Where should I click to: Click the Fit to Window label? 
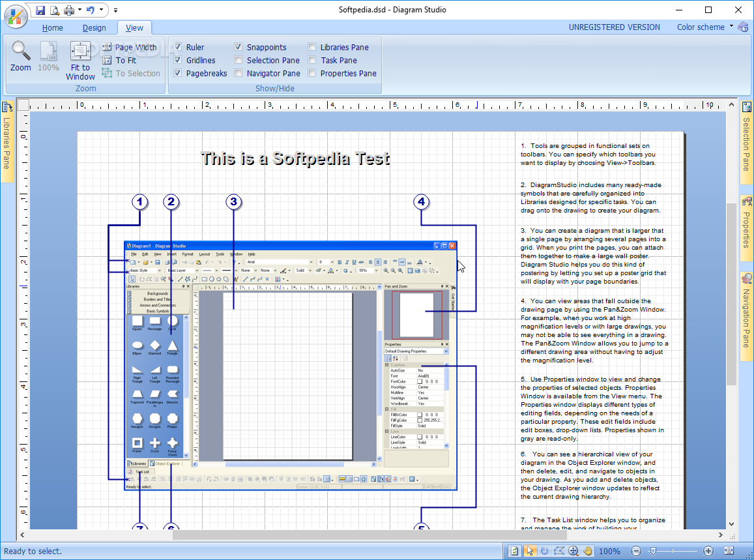(80, 72)
